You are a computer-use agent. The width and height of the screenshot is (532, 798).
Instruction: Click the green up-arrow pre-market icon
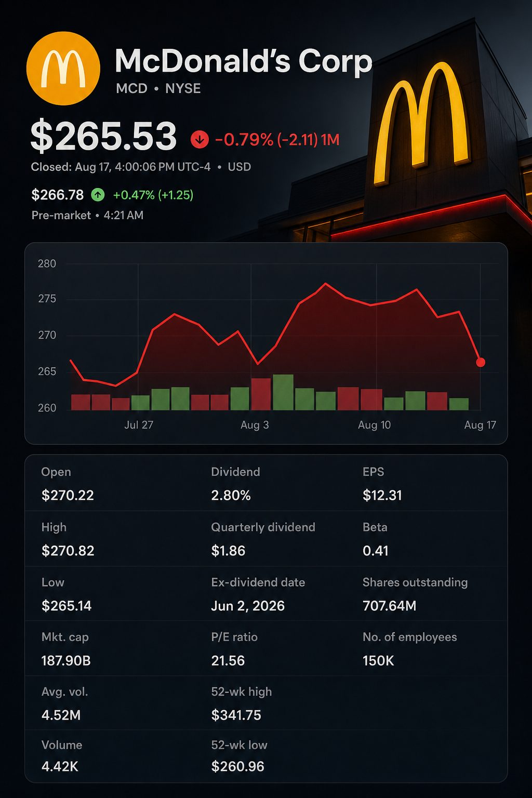pyautogui.click(x=98, y=195)
